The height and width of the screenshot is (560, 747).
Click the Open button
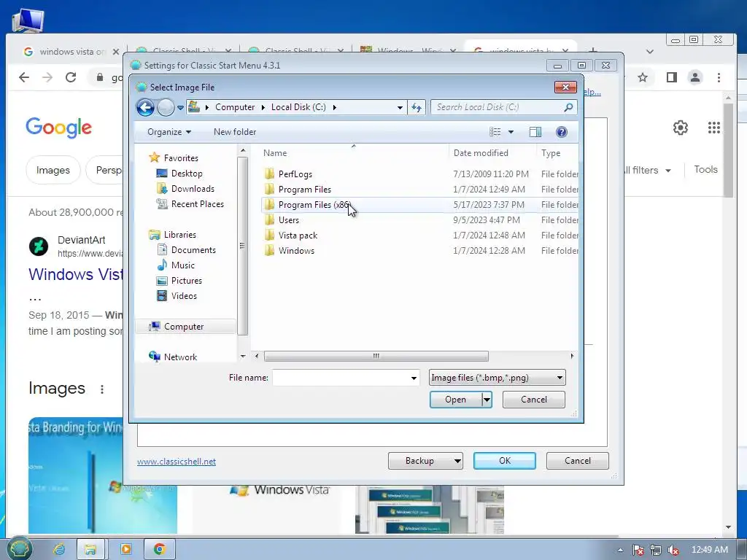click(x=455, y=400)
